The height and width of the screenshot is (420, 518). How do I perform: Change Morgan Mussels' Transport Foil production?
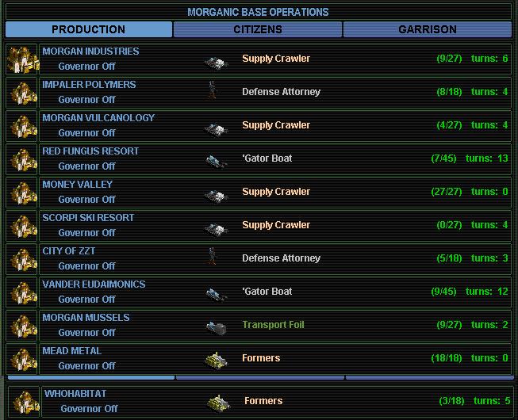coord(273,325)
